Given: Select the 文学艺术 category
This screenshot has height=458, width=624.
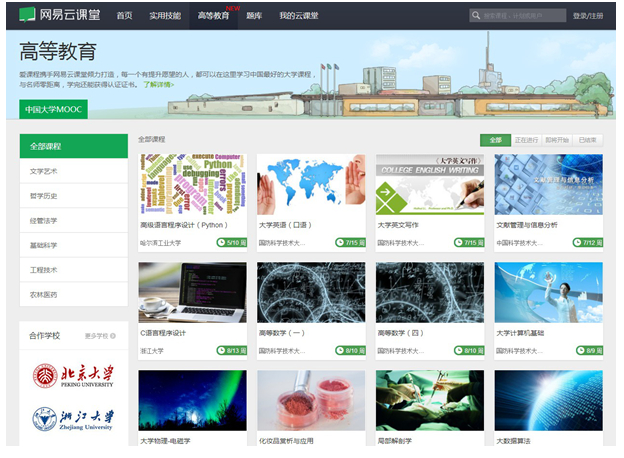Looking at the screenshot, I should [74, 171].
